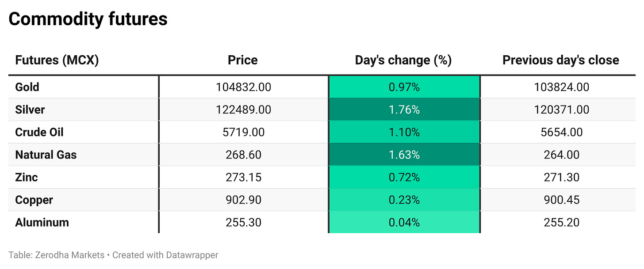
Task: Click the Day's change (%) header
Action: pos(403,60)
